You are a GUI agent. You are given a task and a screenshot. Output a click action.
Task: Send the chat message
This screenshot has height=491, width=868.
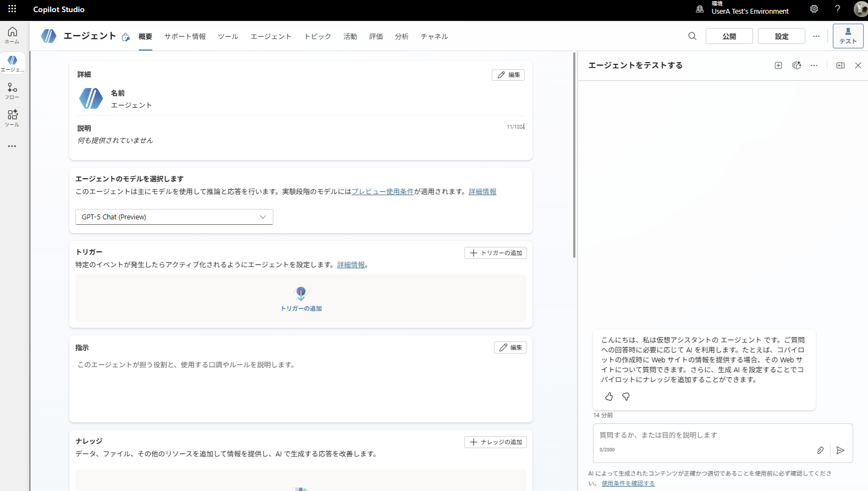click(840, 450)
